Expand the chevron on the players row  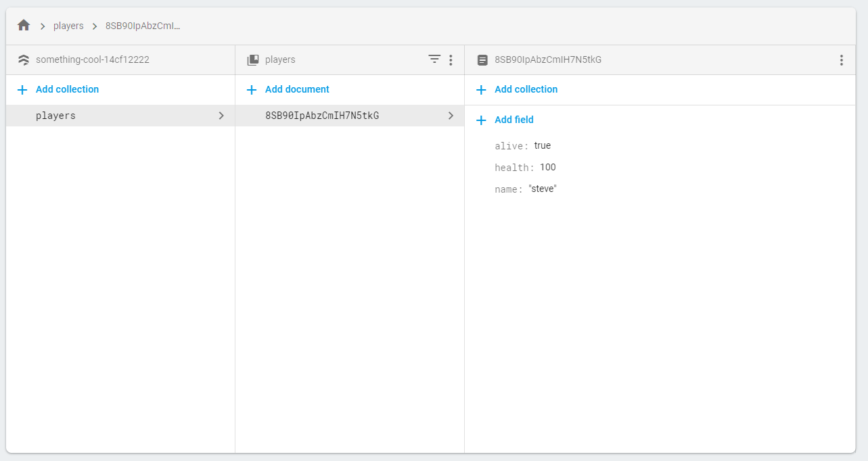tap(221, 116)
